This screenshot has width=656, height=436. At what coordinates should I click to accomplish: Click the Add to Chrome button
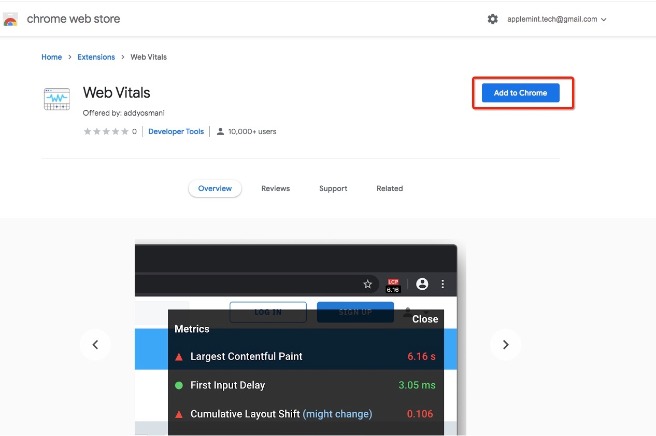coord(520,93)
